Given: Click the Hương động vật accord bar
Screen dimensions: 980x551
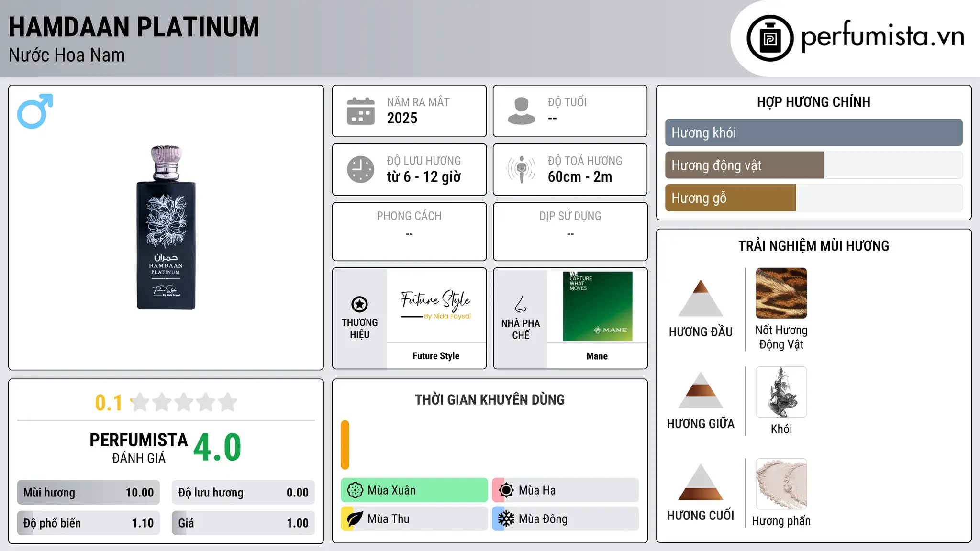Looking at the screenshot, I should coord(814,165).
